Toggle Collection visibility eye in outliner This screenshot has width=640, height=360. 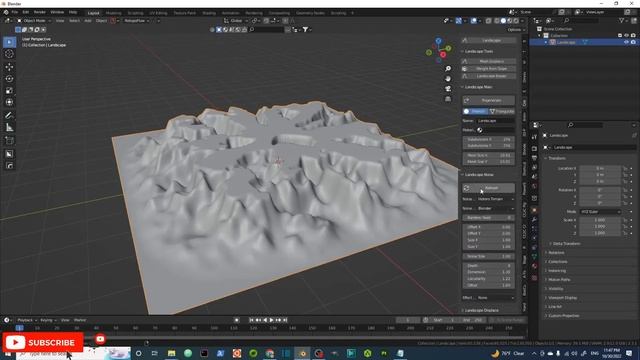click(x=626, y=36)
